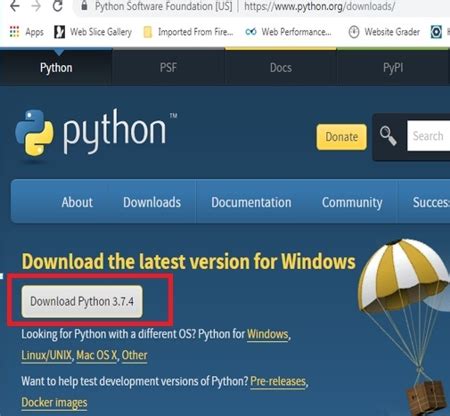Select the Python top tab

point(56,68)
